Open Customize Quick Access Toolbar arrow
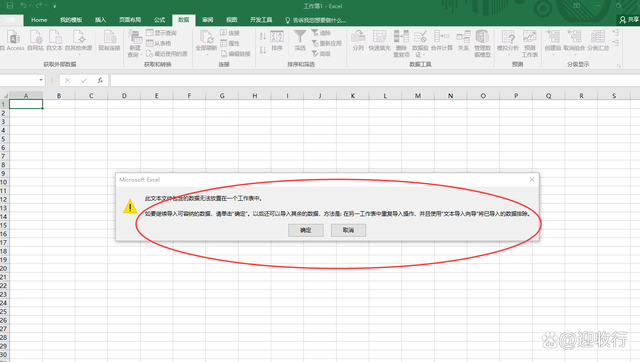The height and width of the screenshot is (362, 640). [55, 6]
